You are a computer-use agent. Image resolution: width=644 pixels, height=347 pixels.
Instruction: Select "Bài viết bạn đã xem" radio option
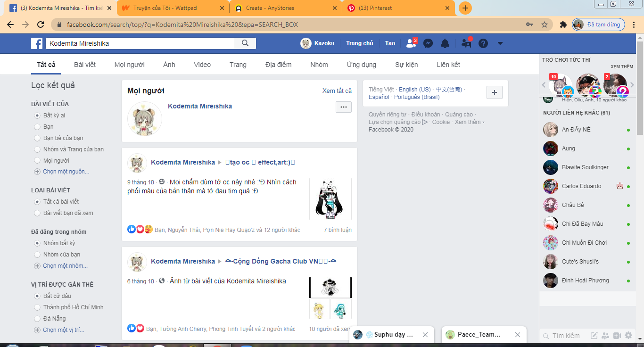[x=37, y=213]
